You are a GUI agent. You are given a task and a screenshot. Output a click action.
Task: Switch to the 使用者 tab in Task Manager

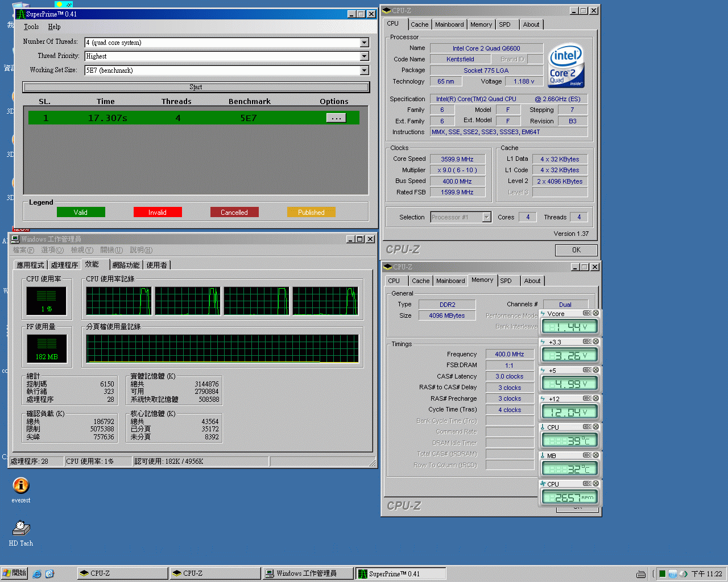156,265
